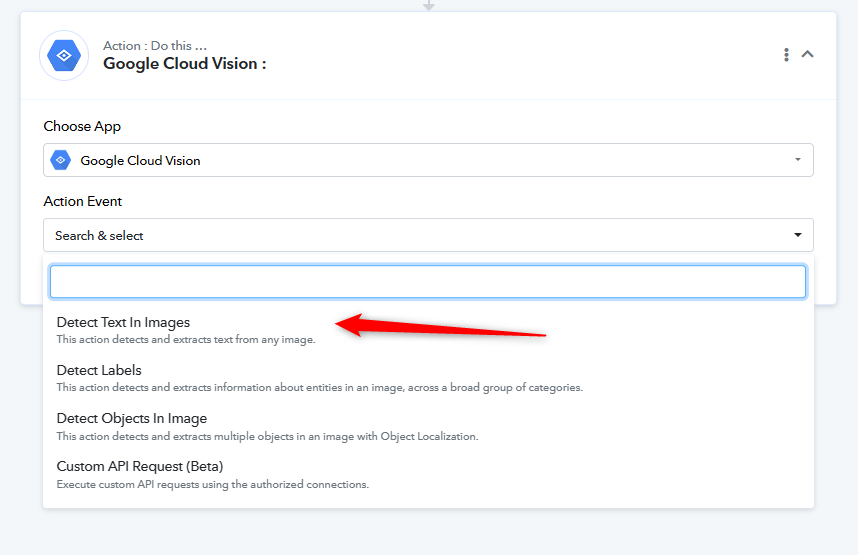Click the 'Google Cloud Vision :' step title
Screen dimensions: 858x555
point(185,63)
